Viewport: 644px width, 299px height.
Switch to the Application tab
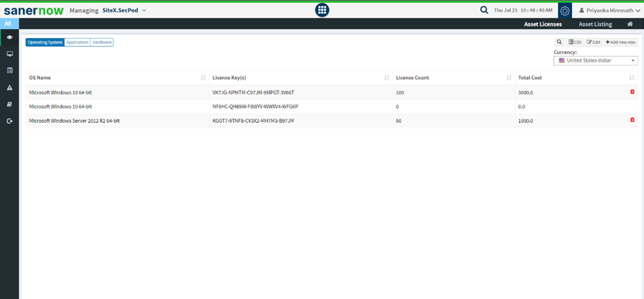pyautogui.click(x=77, y=42)
